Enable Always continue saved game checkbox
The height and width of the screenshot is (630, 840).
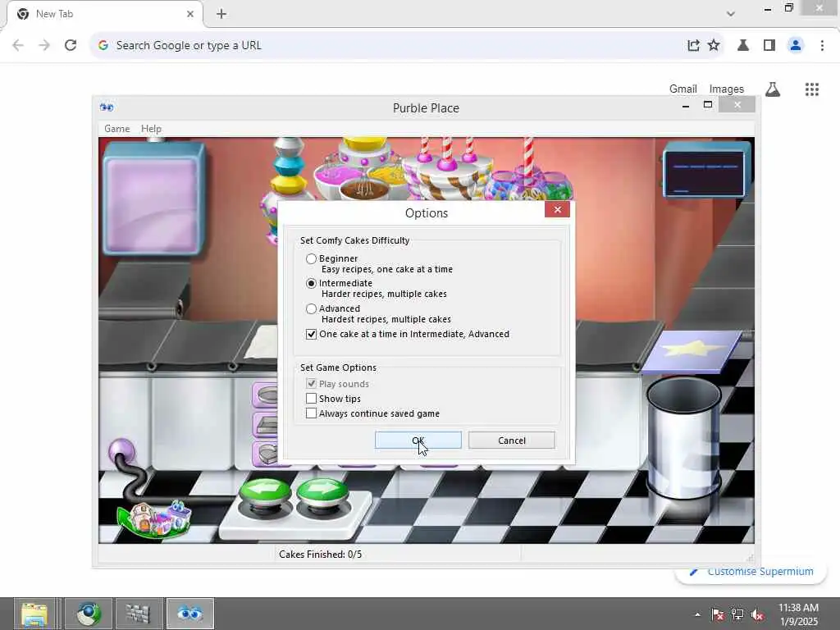point(311,413)
